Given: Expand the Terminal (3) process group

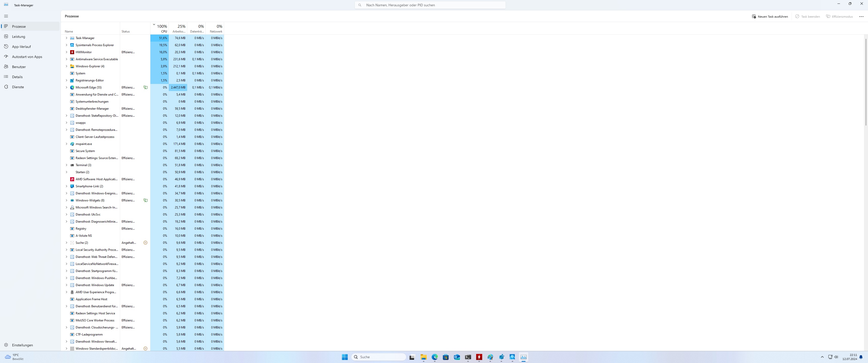Looking at the screenshot, I should [66, 165].
